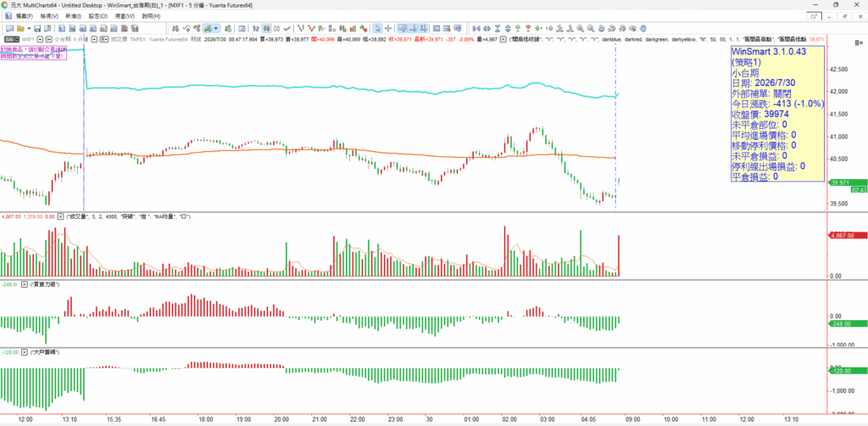
Task: Close the indicator with X box in status line
Action: 503,39
